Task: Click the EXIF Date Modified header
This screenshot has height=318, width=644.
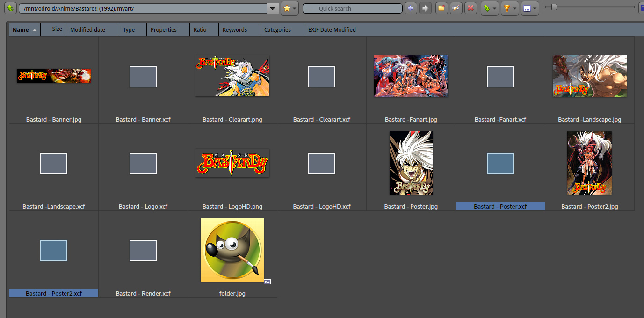Action: pos(332,30)
